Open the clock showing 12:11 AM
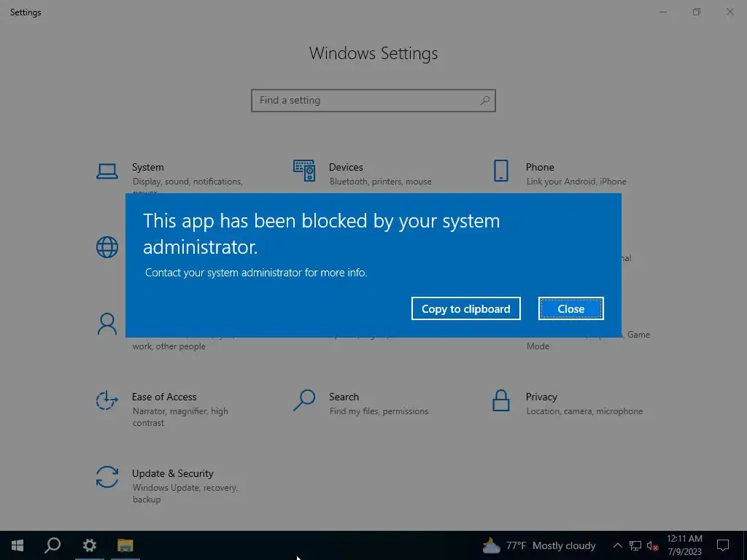747x560 pixels. (684, 545)
